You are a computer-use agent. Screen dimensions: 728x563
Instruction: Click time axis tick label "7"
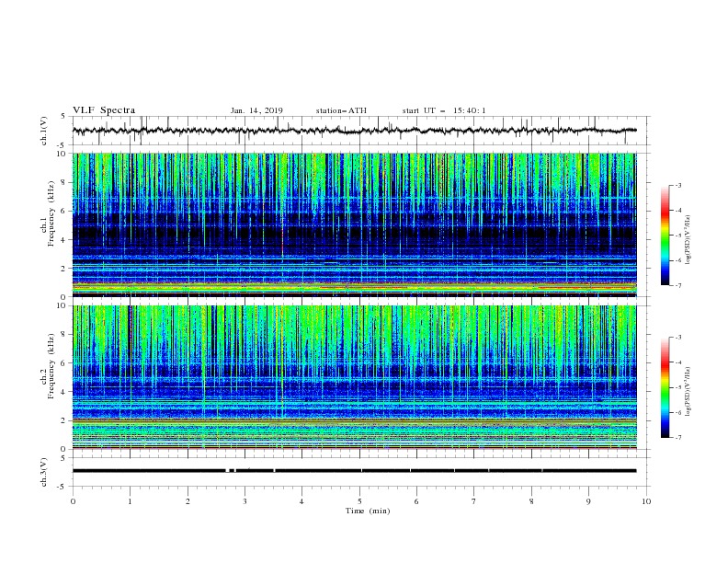(x=474, y=501)
